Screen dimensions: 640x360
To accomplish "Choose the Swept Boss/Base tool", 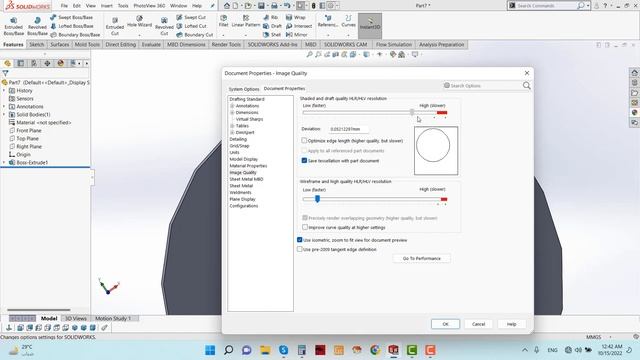I will (71, 18).
